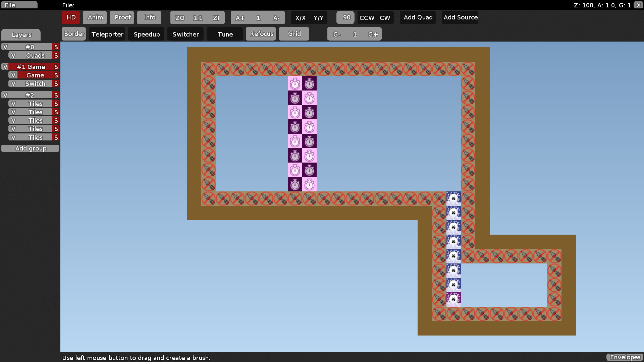Rotate brush counter-clockwise with CCW
This screenshot has height=362, width=644.
coord(366,17)
